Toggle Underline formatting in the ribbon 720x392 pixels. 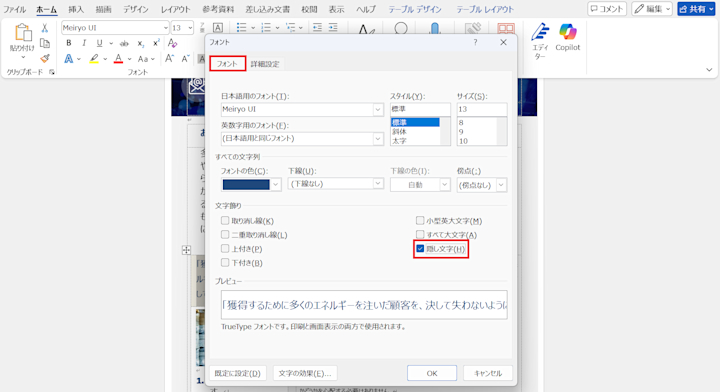click(x=99, y=43)
